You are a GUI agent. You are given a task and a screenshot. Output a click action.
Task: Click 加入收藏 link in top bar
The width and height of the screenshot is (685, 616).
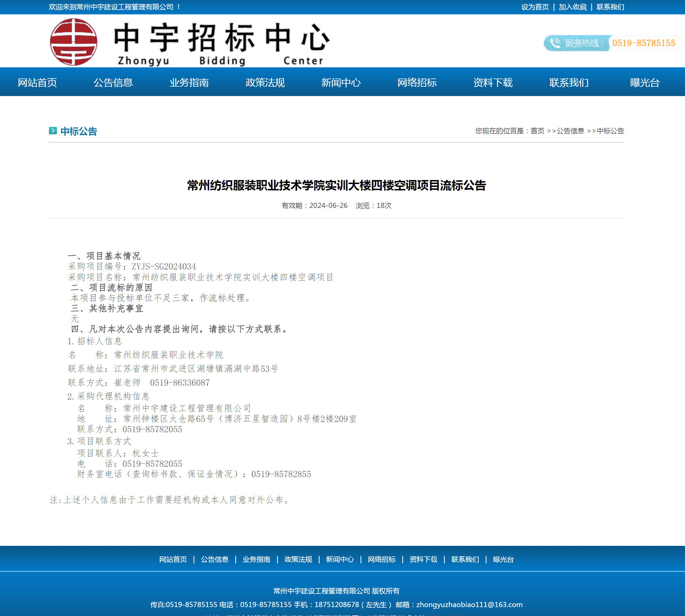click(x=572, y=7)
